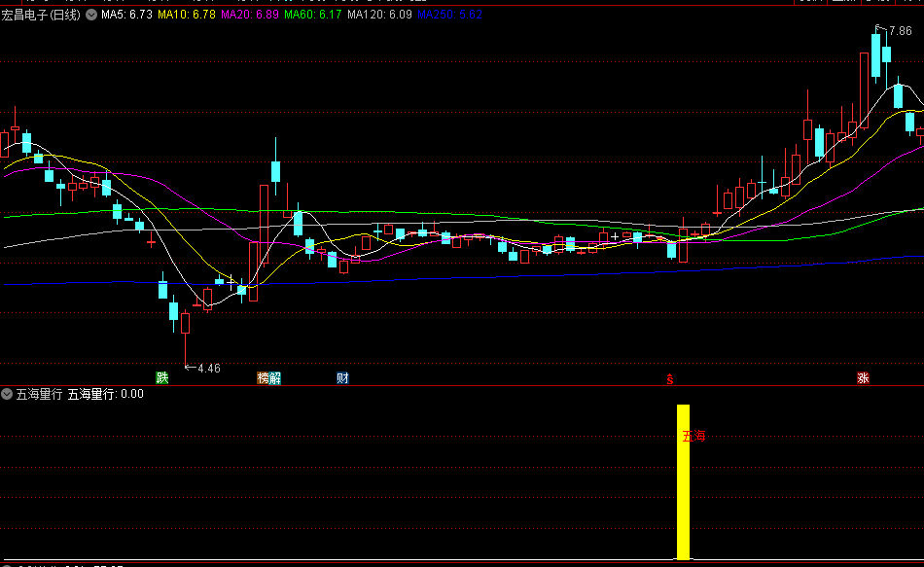
Task: Click the teal 解 event marker
Action: coord(275,377)
